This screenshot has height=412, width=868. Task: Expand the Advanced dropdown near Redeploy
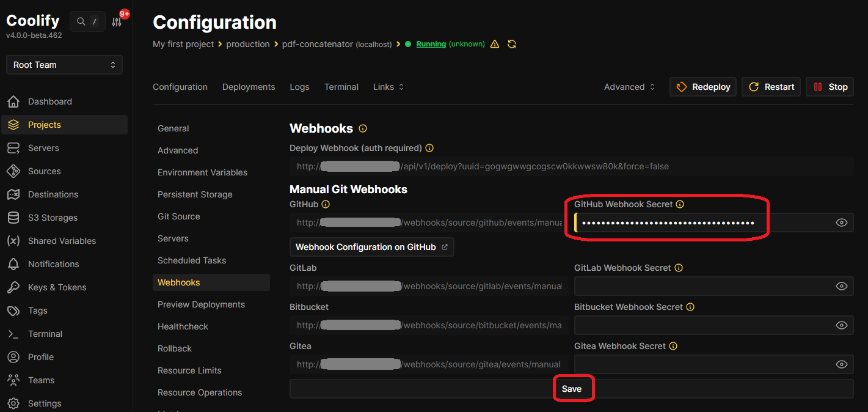[629, 87]
